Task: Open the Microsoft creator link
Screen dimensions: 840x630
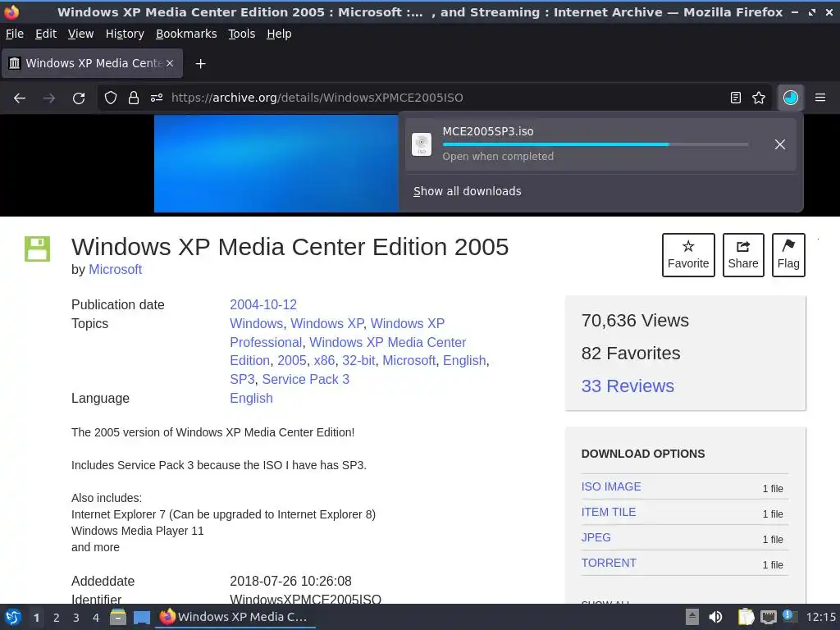Action: point(115,269)
